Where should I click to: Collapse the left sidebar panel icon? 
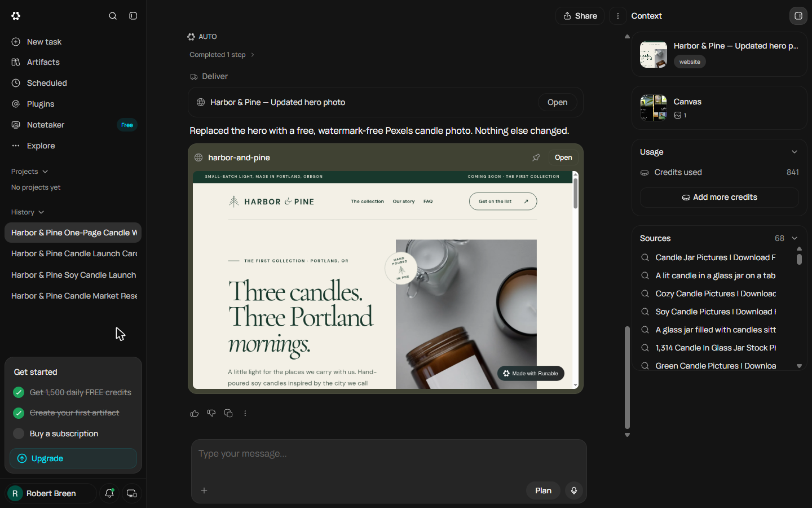tap(133, 16)
